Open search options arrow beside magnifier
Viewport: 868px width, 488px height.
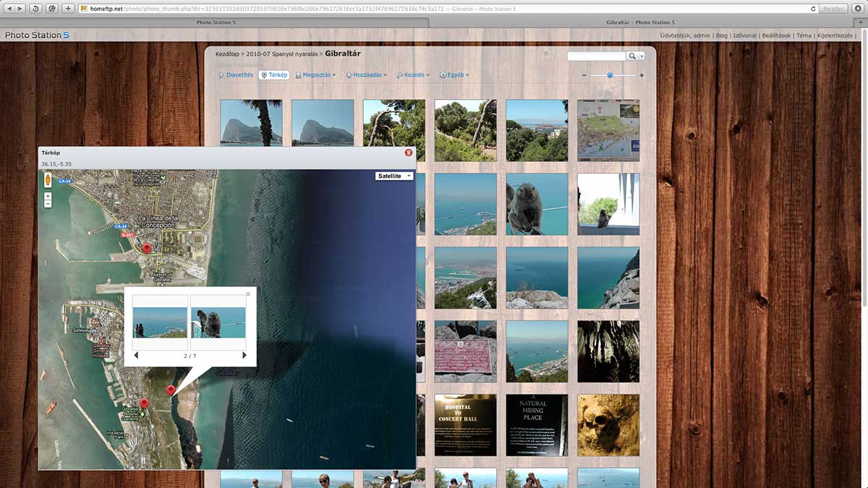[x=641, y=56]
